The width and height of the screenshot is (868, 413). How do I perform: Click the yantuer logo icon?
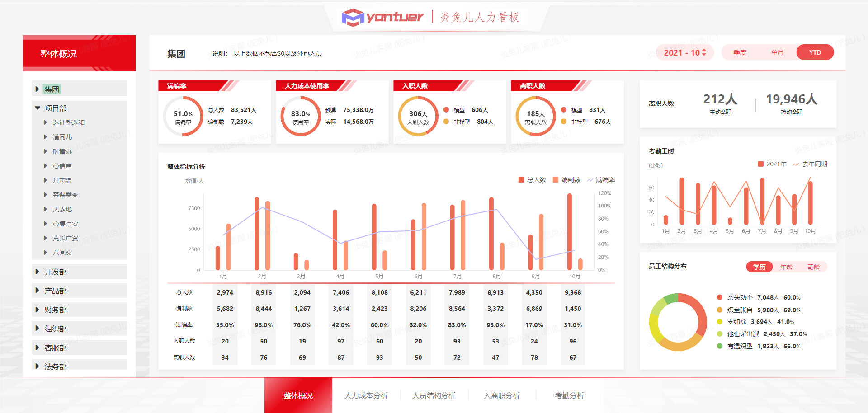[x=353, y=17]
